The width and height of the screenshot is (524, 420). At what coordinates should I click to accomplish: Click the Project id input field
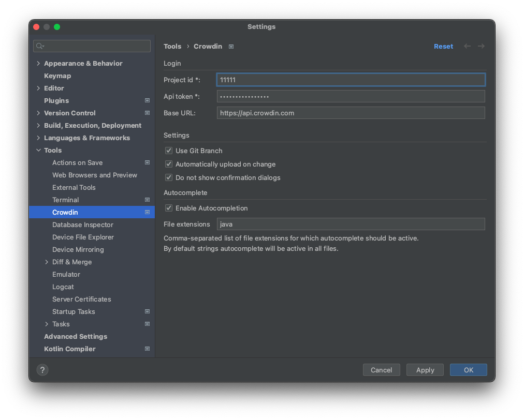coord(351,80)
